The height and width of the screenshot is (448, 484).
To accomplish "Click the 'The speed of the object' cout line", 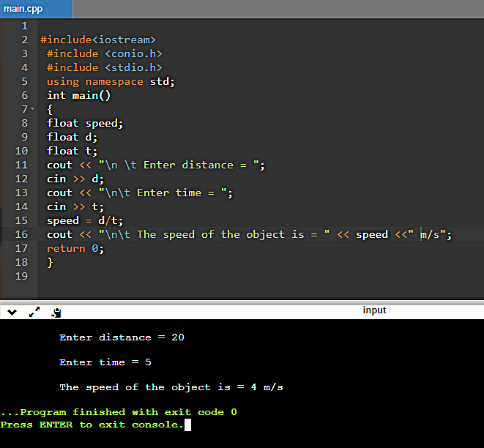I will pyautogui.click(x=249, y=234).
